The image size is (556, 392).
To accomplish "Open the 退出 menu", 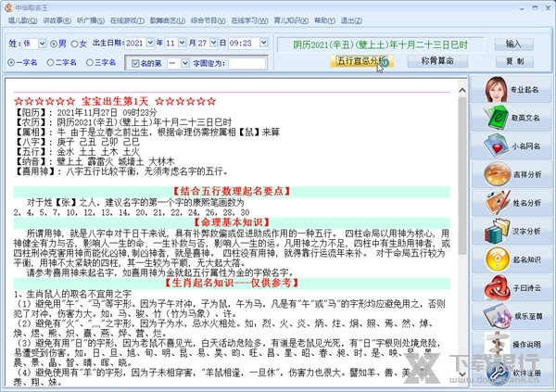I will tap(351, 20).
